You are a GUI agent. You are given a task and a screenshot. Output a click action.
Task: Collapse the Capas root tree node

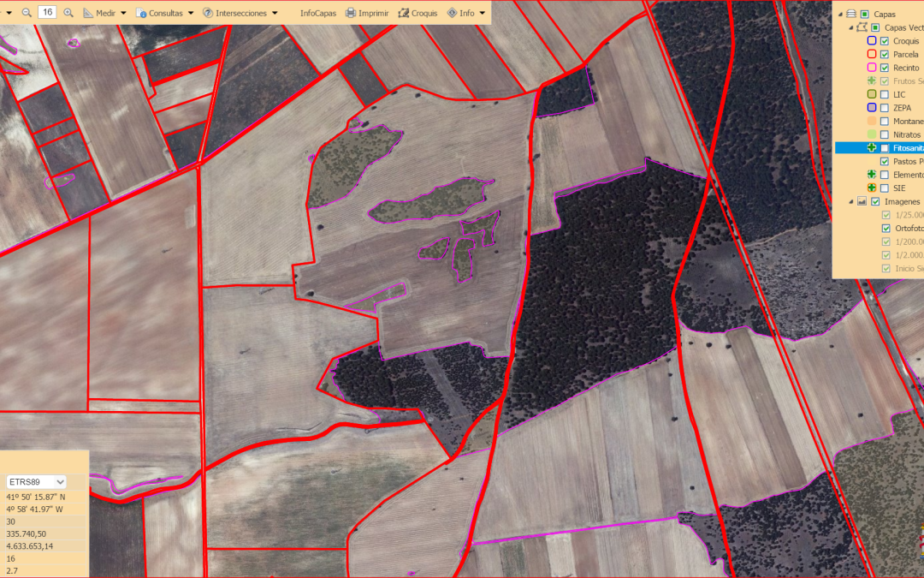840,14
